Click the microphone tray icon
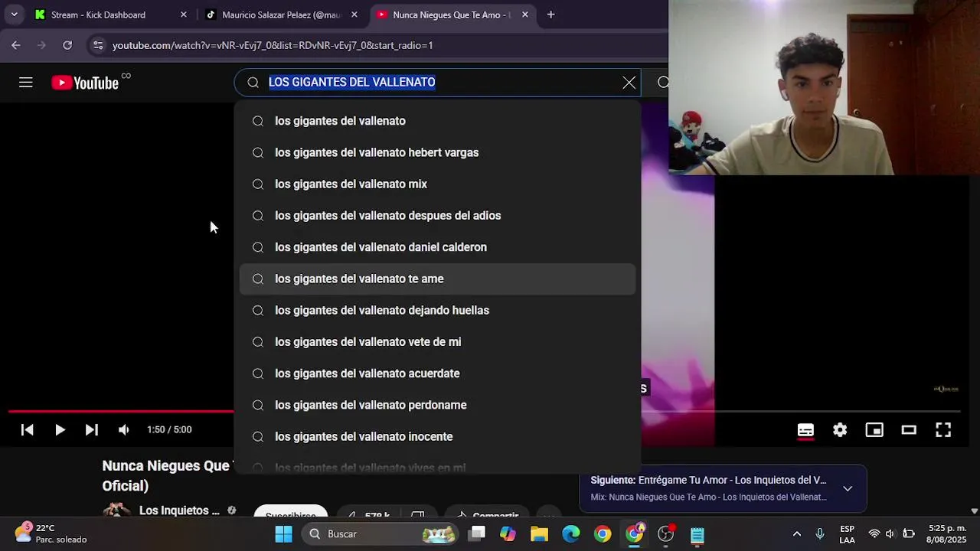Image resolution: width=980 pixels, height=551 pixels. click(820, 534)
